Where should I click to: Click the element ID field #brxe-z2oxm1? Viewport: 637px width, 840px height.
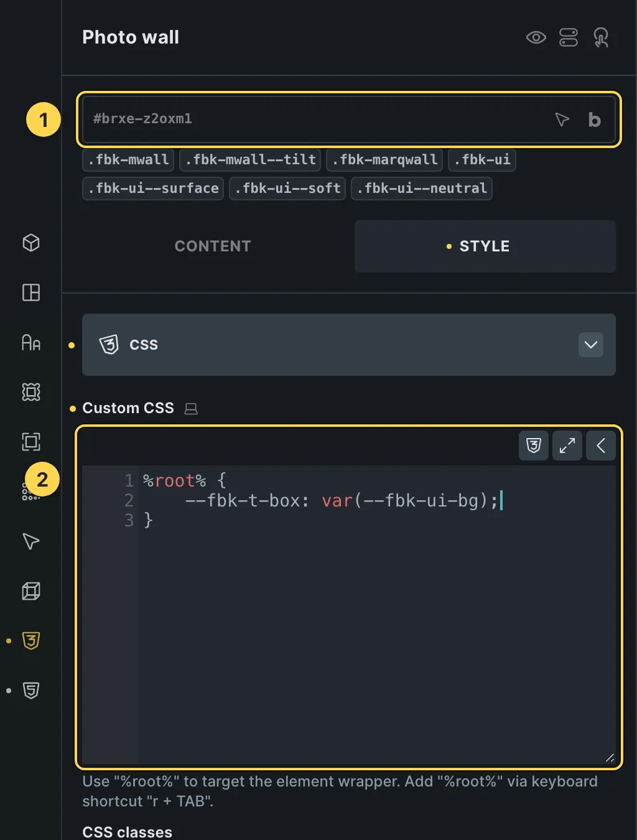tap(349, 119)
